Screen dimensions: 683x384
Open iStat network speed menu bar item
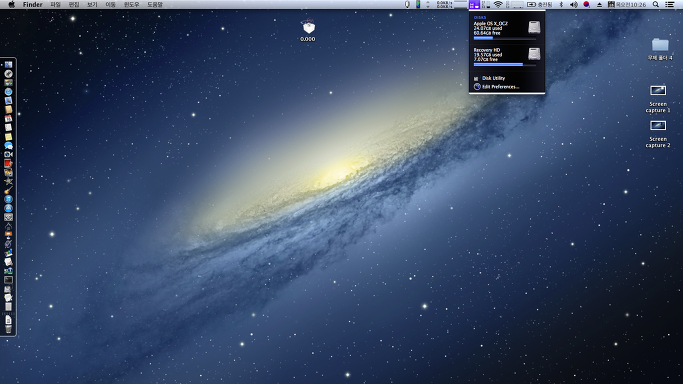(x=445, y=4)
